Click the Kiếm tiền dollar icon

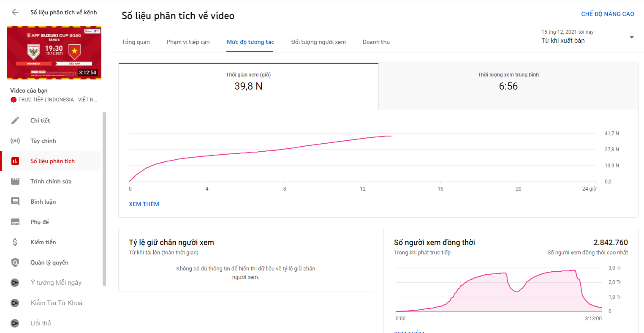16,242
